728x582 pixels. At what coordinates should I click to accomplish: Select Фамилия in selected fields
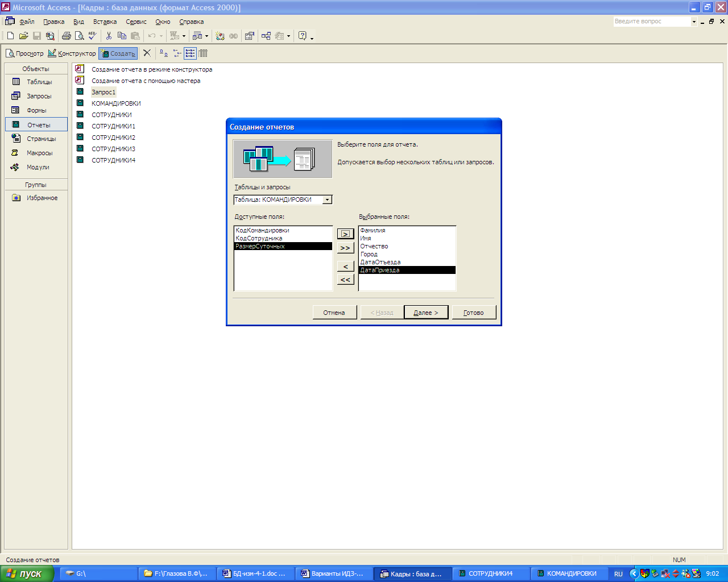point(407,230)
